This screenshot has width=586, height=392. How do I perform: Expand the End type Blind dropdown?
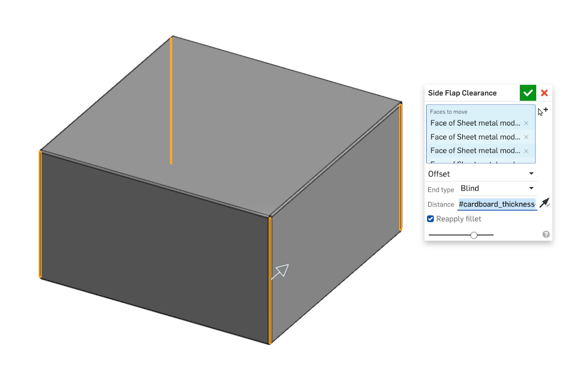pyautogui.click(x=497, y=188)
